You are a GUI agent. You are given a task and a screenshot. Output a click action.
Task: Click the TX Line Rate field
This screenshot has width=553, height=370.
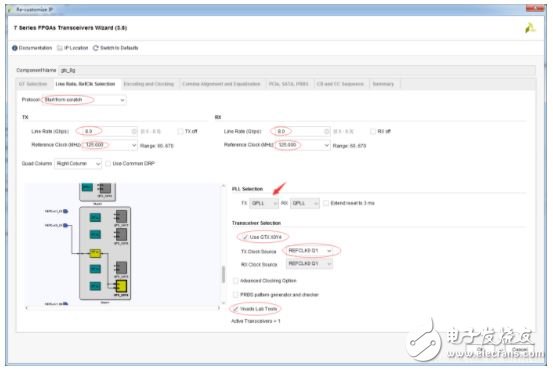[x=107, y=131]
